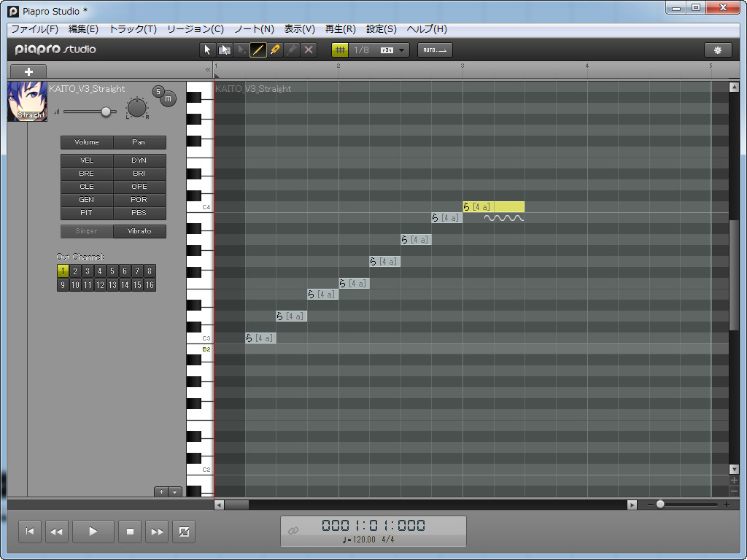Start playback with the Play button
The image size is (747, 560).
[x=93, y=532]
